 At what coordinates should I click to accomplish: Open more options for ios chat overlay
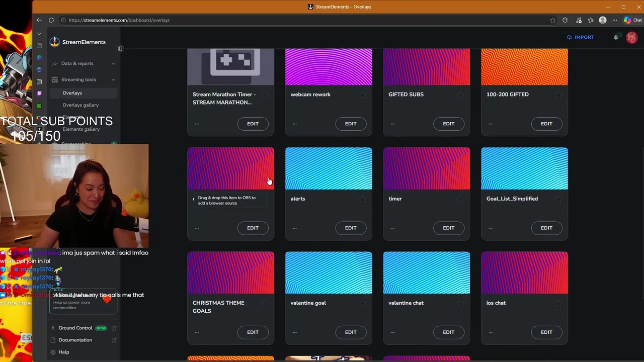(491, 332)
